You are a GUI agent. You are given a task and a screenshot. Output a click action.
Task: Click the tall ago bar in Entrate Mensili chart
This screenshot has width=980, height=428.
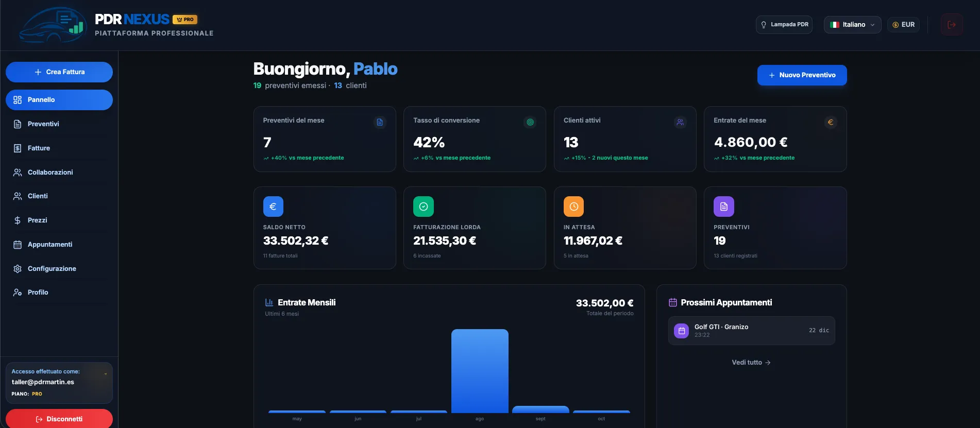pos(480,371)
